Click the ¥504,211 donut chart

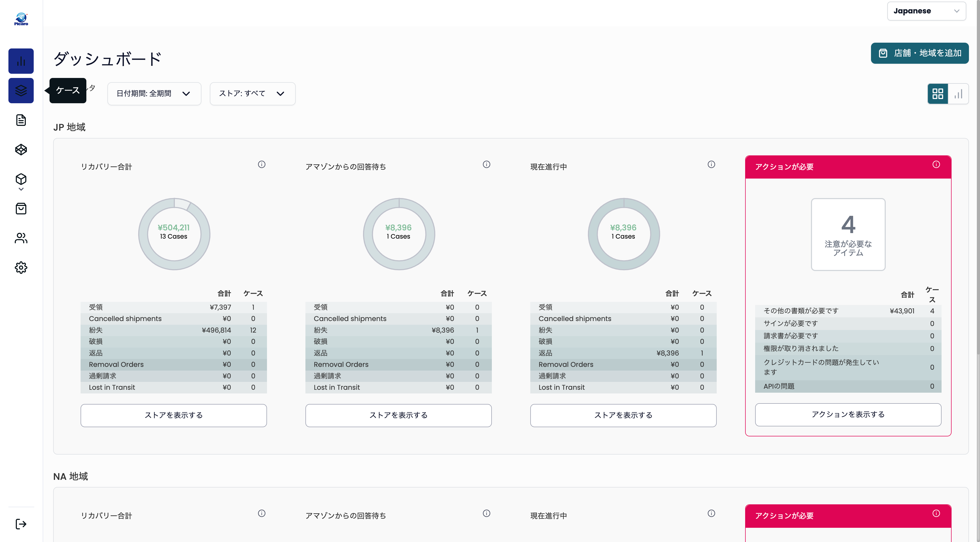tap(174, 234)
